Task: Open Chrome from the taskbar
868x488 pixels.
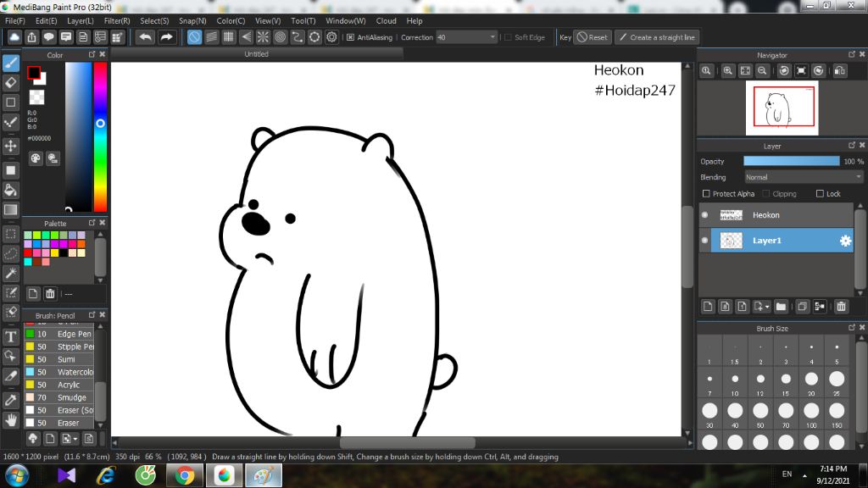Action: [x=184, y=476]
